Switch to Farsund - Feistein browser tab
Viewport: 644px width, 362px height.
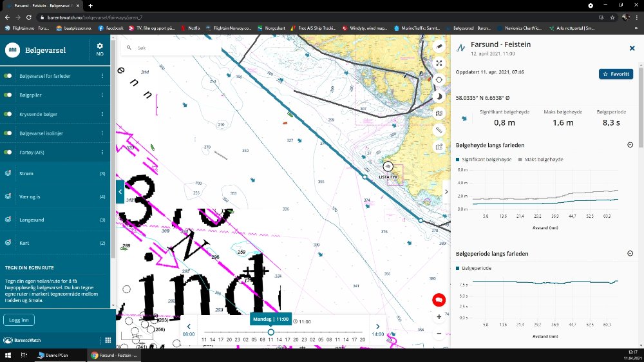pyautogui.click(x=41, y=6)
